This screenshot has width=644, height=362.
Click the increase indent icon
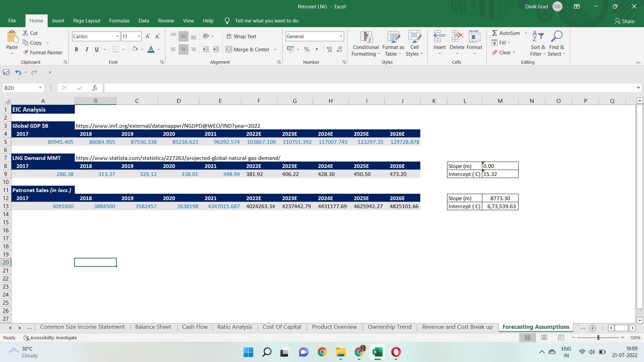click(216, 49)
